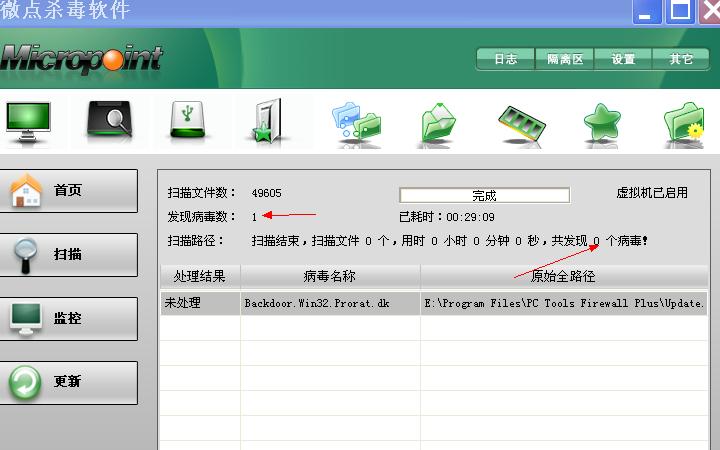Viewport: 720px width, 450px height.
Task: Click the green star icon
Action: [602, 123]
